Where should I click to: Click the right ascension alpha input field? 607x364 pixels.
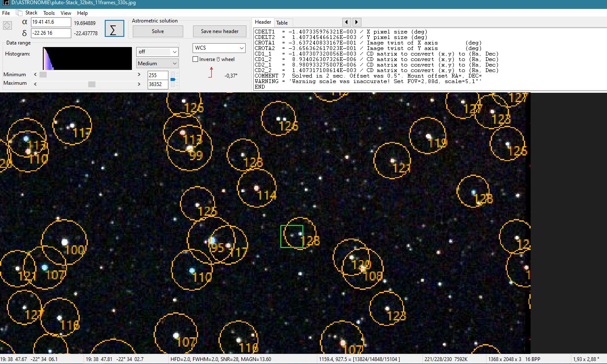click(51, 22)
